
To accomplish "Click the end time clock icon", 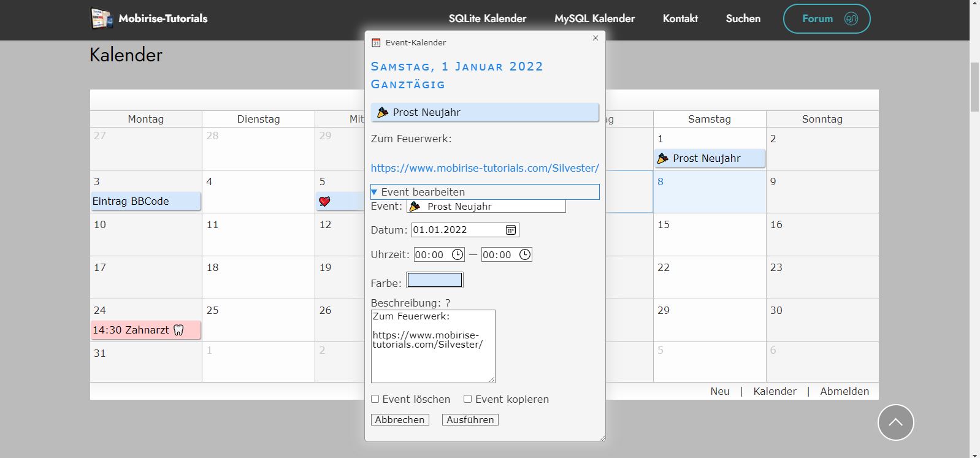I will (525, 254).
